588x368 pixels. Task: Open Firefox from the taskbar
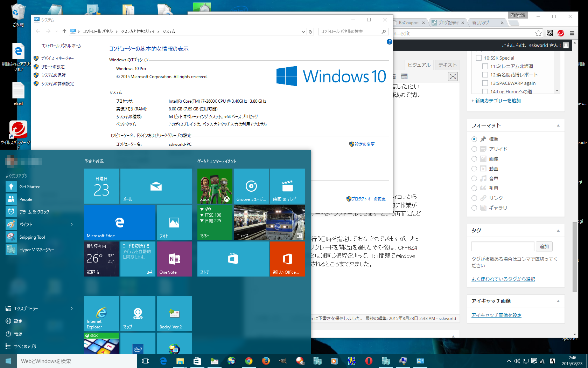click(266, 361)
